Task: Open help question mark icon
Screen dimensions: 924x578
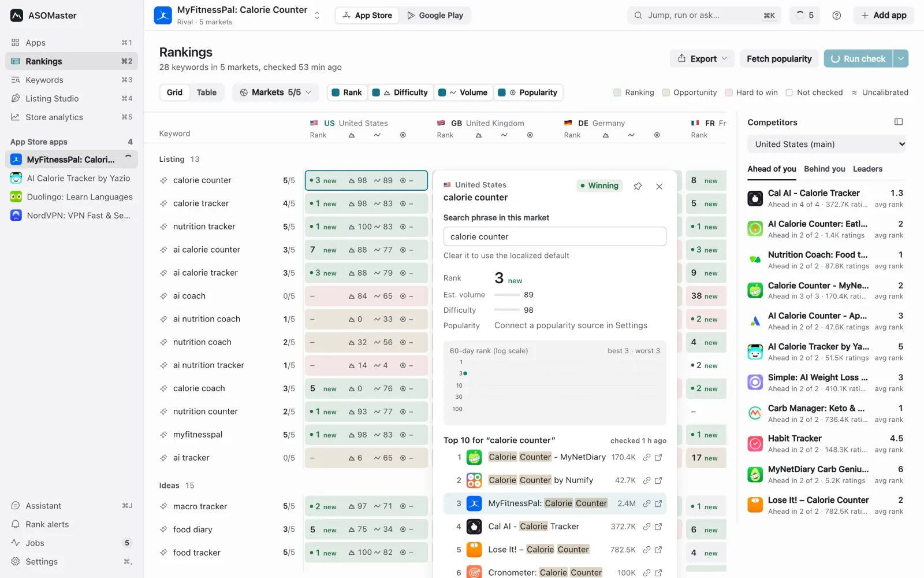Action: pyautogui.click(x=836, y=16)
